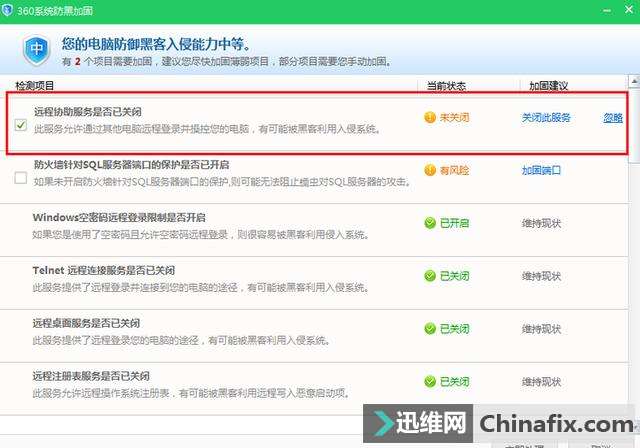Click the vertical scrollbar thumb
640x448 pixels.
pos(634,124)
